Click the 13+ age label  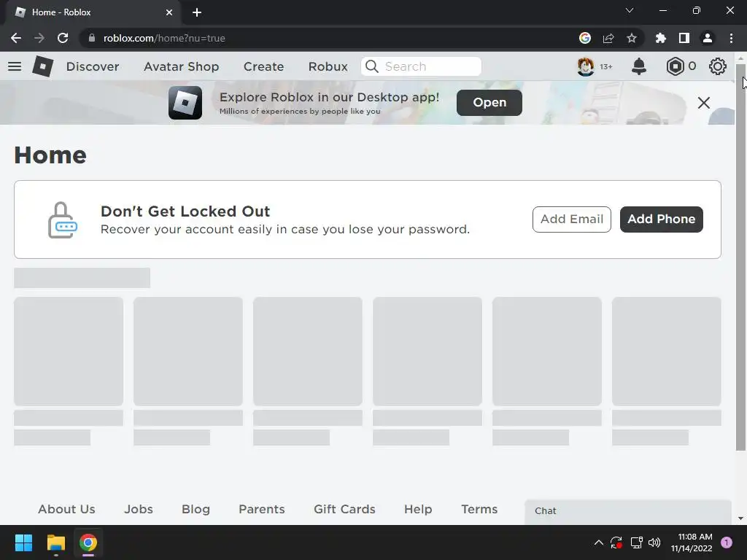(606, 66)
